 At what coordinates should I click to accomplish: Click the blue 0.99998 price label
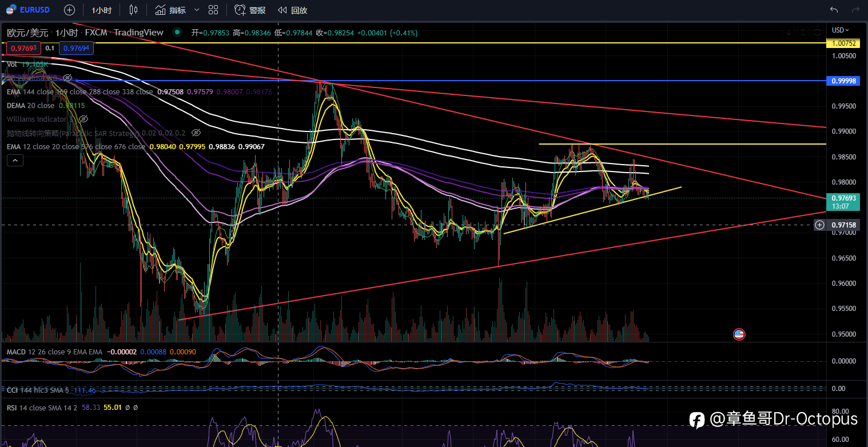(844, 81)
